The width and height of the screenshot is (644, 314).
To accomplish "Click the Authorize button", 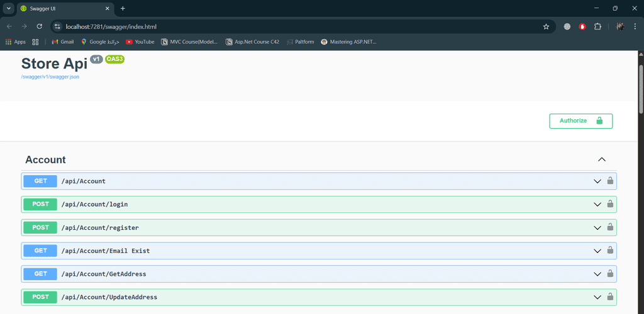I will tap(580, 121).
